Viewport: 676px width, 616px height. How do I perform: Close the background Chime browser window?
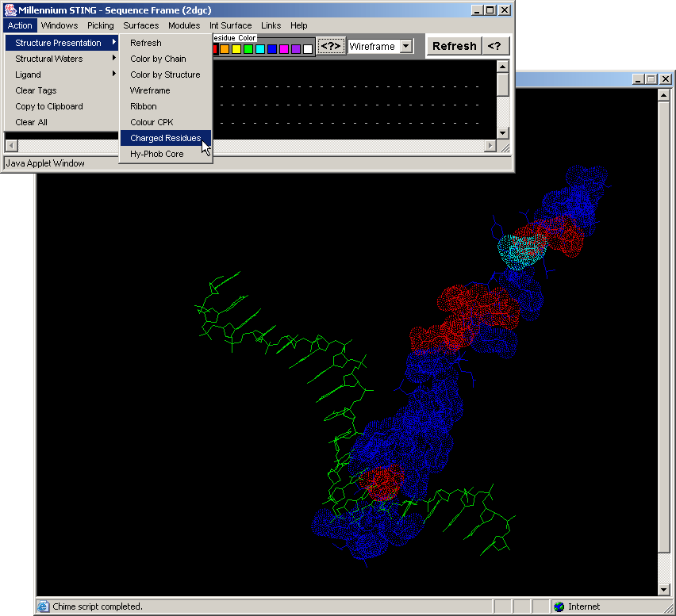click(x=666, y=79)
